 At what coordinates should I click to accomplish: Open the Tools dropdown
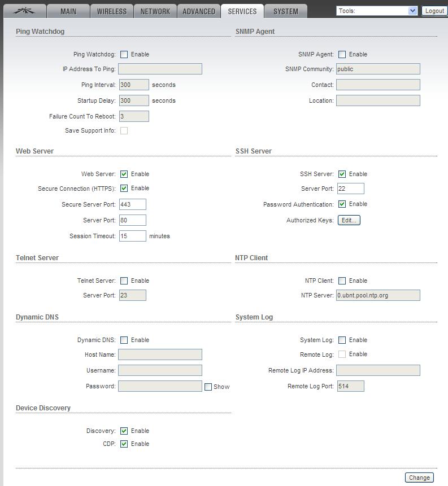click(x=377, y=11)
